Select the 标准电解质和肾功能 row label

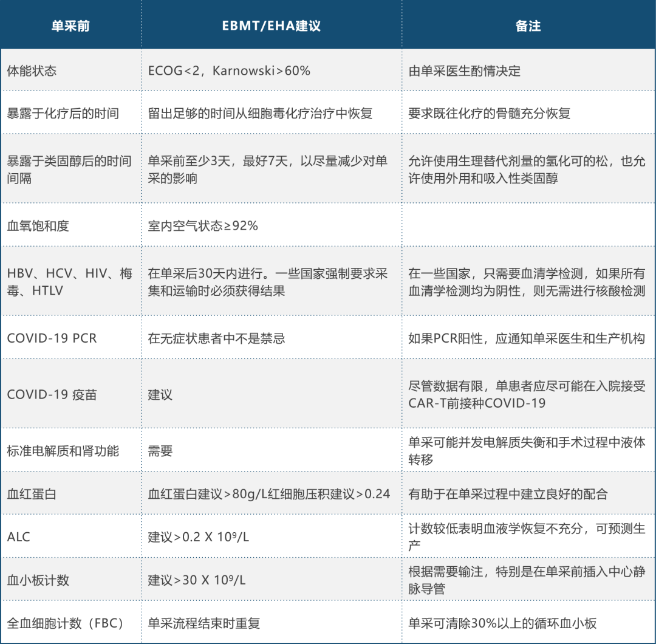click(63, 451)
